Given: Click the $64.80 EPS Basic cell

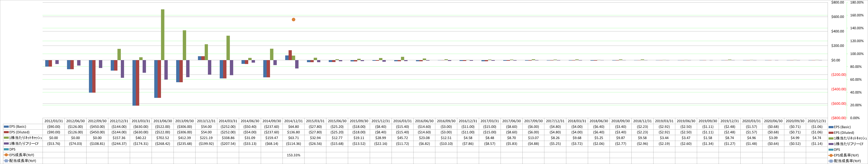Looking at the screenshot, I should 293,127.
